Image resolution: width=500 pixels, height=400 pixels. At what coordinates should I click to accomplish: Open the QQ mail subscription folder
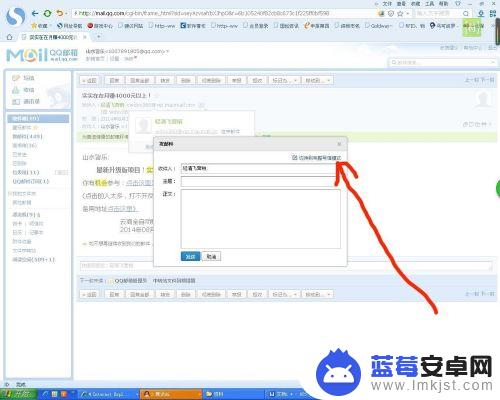[x=31, y=181]
